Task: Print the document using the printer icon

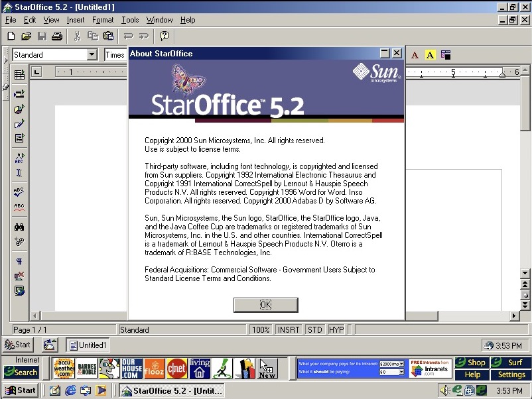Action: point(58,36)
